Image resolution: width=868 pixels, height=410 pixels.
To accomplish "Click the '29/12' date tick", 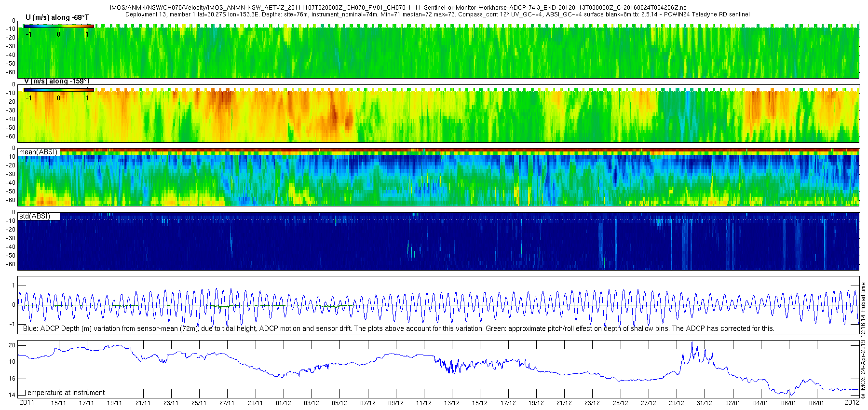I will click(x=676, y=403).
